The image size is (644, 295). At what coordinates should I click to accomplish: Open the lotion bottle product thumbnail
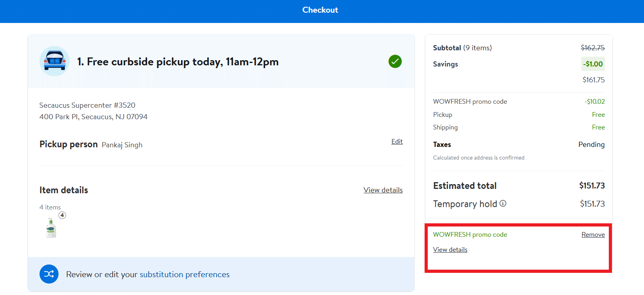coord(51,228)
